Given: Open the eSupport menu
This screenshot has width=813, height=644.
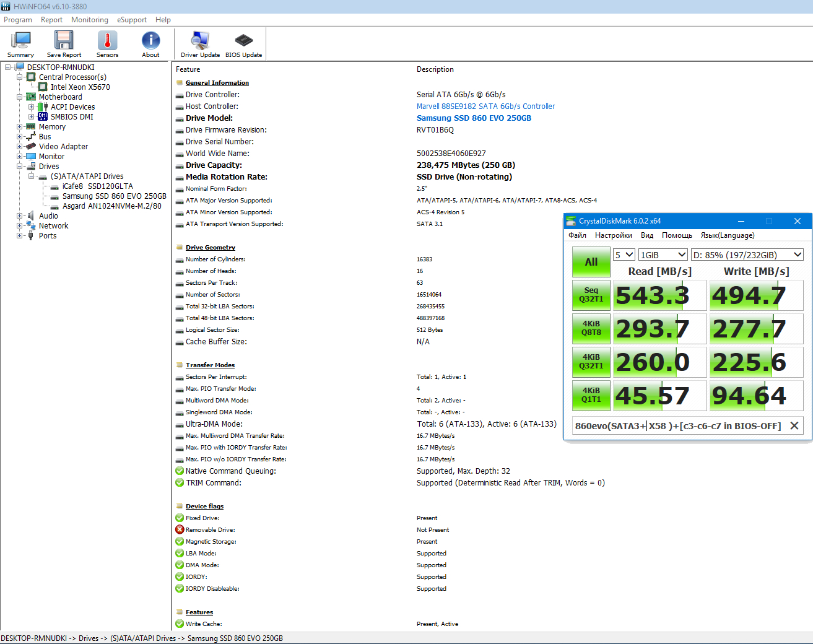Looking at the screenshot, I should point(132,20).
